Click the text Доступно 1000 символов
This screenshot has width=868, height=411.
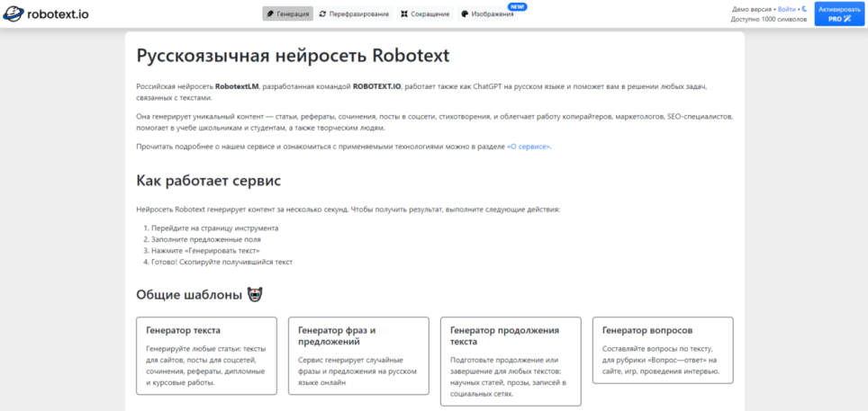tap(769, 20)
